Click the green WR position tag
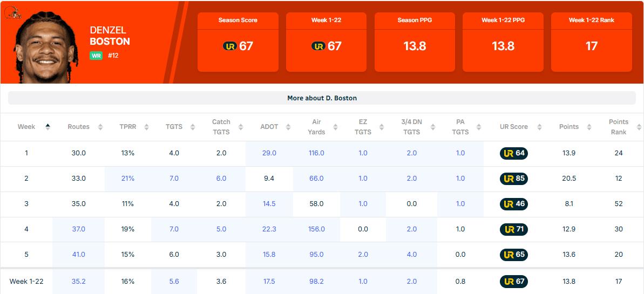Viewport: 644px width, 294px height. coord(96,56)
